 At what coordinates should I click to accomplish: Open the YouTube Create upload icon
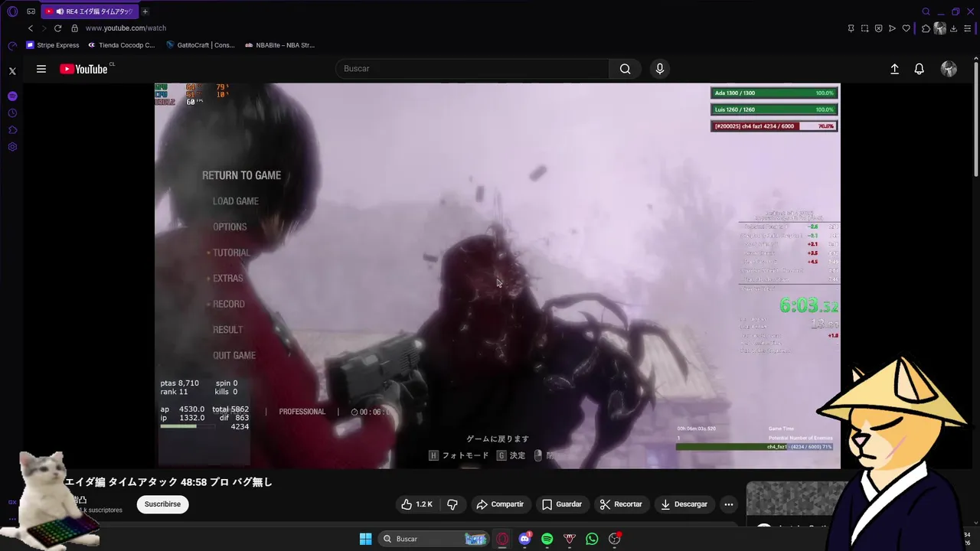[x=894, y=69]
